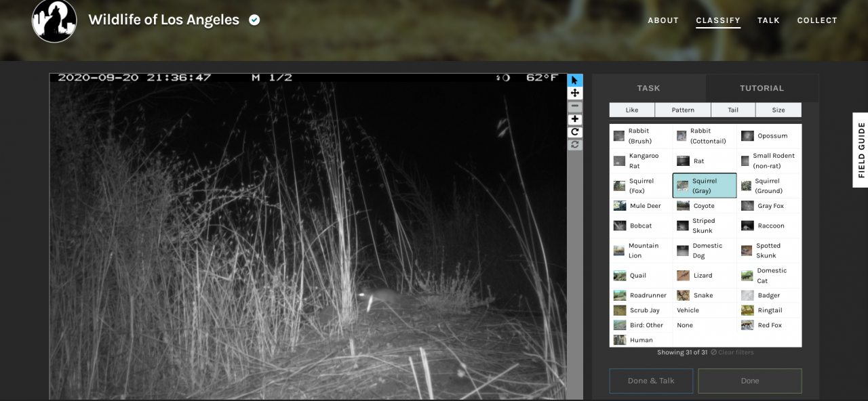Open the Tail filter dropdown
The width and height of the screenshot is (868, 401).
[733, 110]
